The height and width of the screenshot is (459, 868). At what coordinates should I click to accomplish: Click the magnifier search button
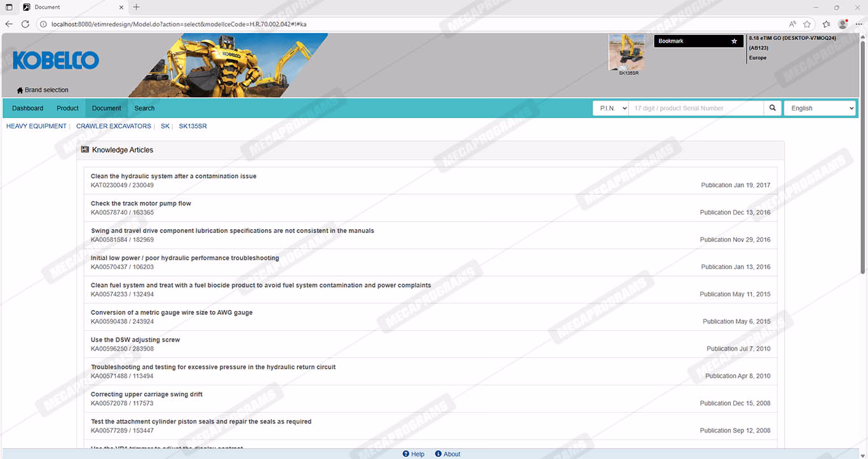[x=772, y=108]
